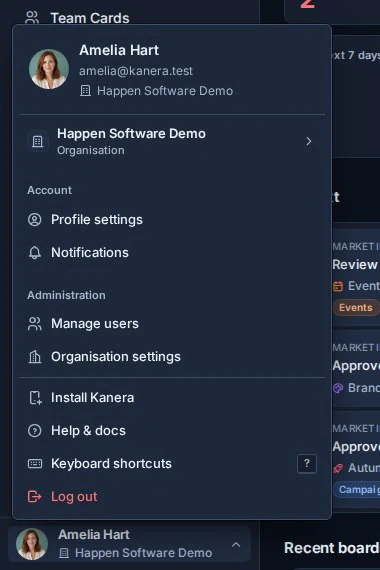Select Install Kanera
The width and height of the screenshot is (380, 570).
[172, 398]
